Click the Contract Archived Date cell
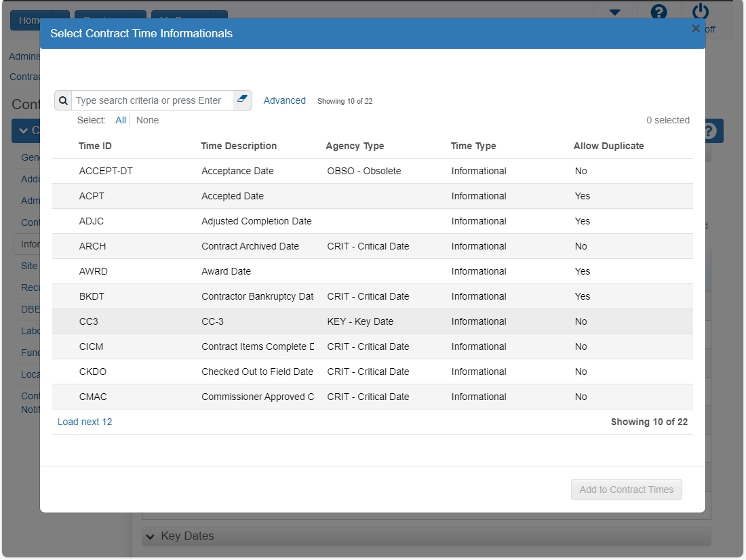Viewport: 746px width, 560px height. (250, 247)
